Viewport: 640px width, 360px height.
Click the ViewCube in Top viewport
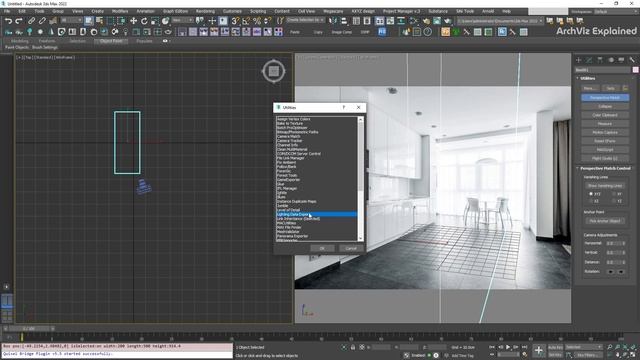pyautogui.click(x=273, y=71)
